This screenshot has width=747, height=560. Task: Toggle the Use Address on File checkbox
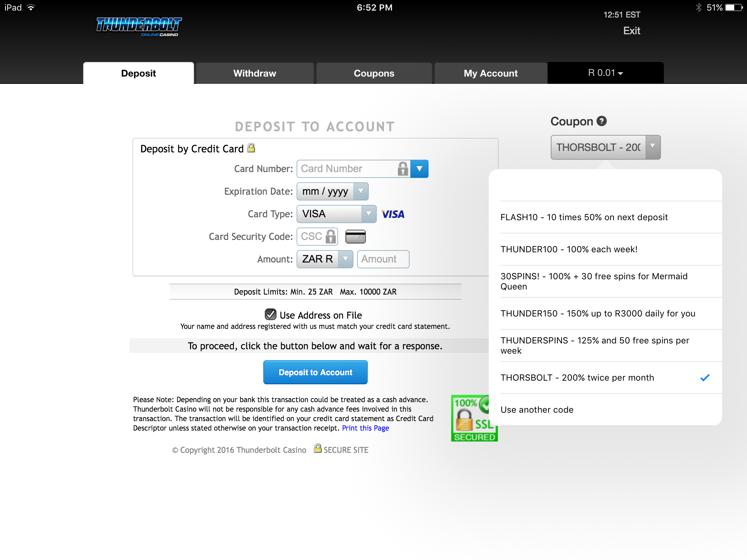[x=270, y=314]
